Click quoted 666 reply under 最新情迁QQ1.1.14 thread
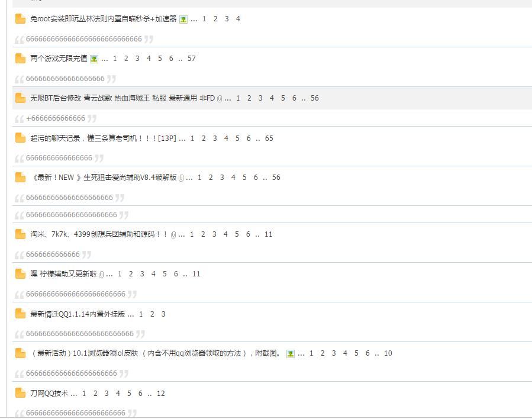 (80, 334)
